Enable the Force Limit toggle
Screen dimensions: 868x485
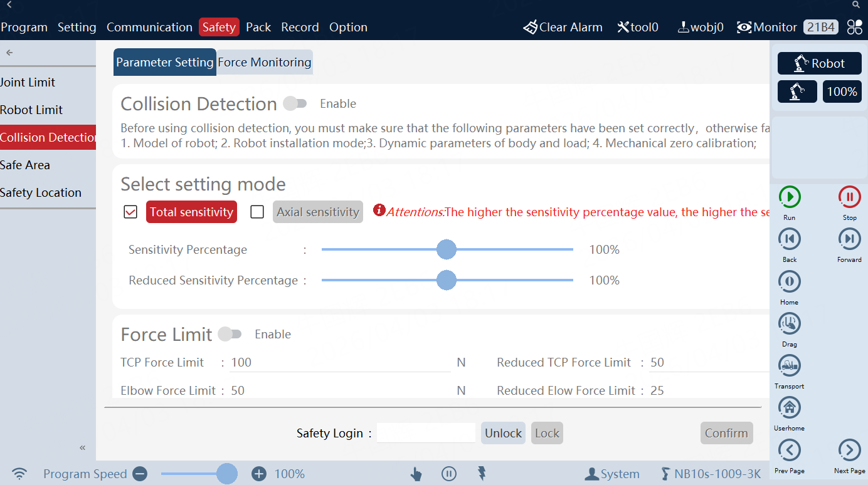pyautogui.click(x=230, y=334)
